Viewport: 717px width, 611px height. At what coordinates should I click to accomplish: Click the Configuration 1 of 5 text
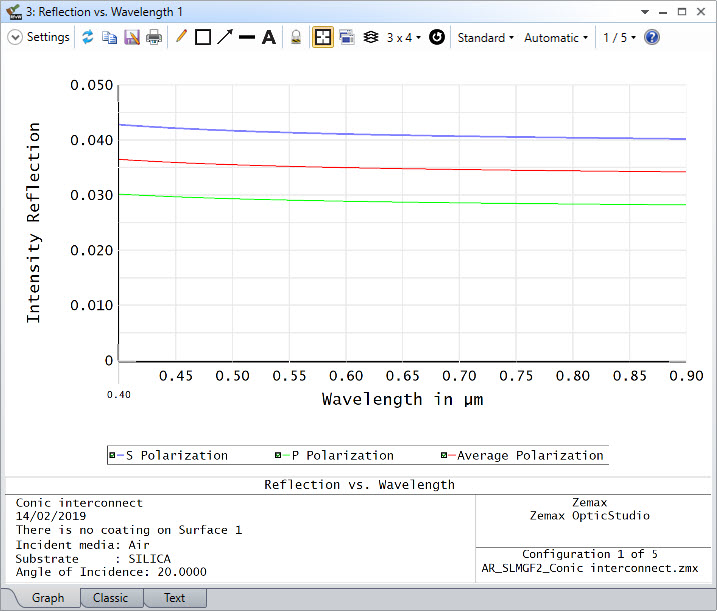(x=590, y=554)
